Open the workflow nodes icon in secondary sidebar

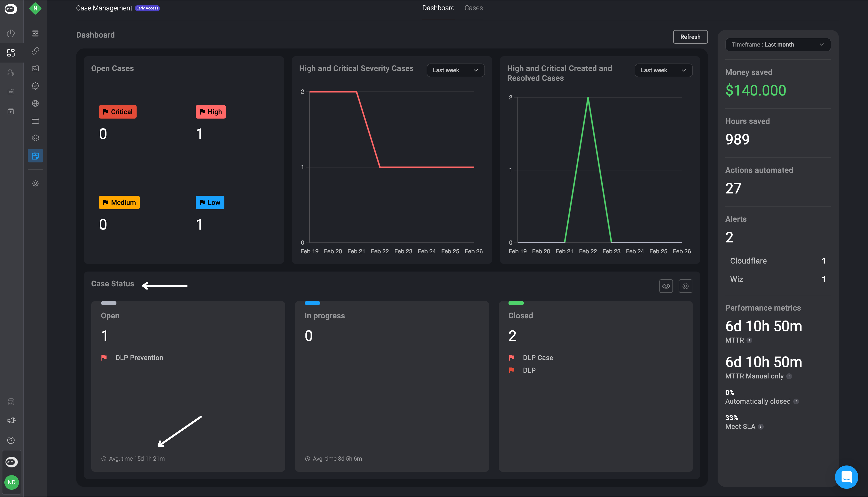point(35,33)
